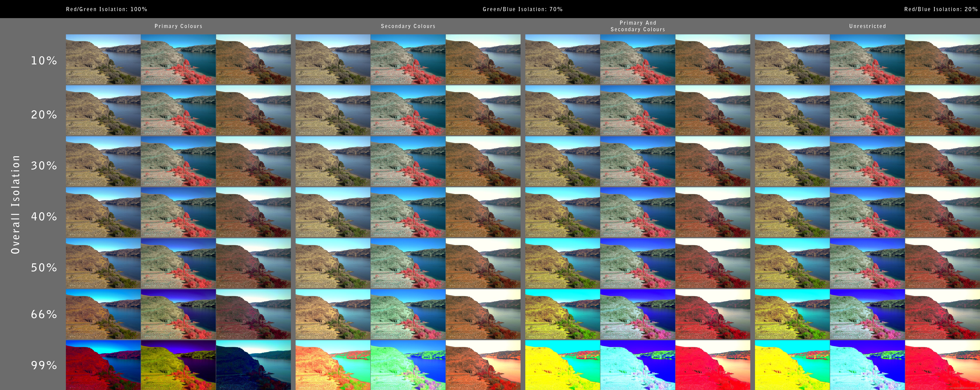Screen dimensions: 980x390
Task: Select 10% Secondary Colours red-foliage thumbnail
Action: tap(408, 59)
